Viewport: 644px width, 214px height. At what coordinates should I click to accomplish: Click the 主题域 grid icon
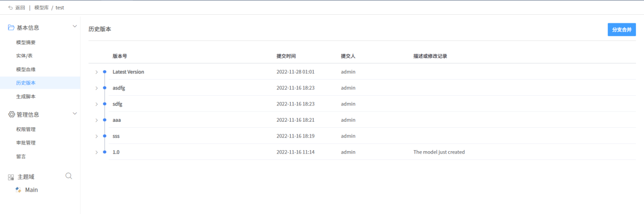pos(11,177)
